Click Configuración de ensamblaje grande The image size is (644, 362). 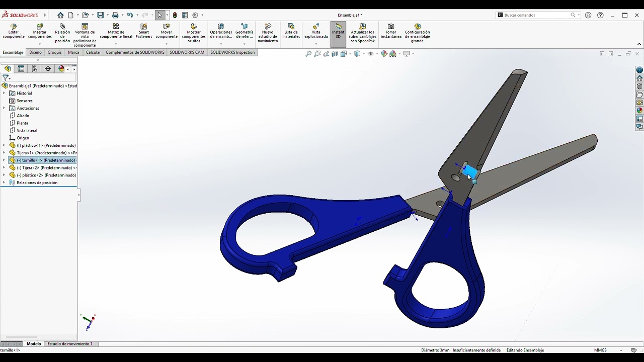(x=417, y=33)
